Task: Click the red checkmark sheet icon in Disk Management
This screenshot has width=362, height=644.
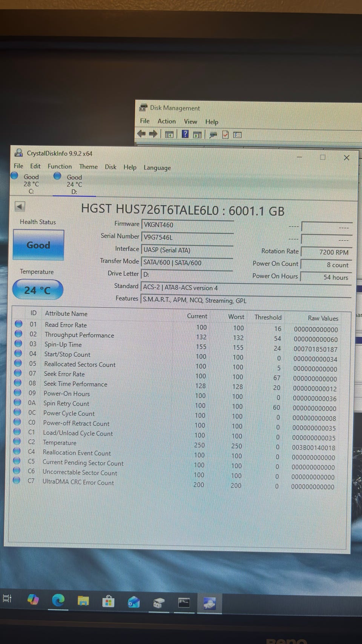Action: [225, 135]
